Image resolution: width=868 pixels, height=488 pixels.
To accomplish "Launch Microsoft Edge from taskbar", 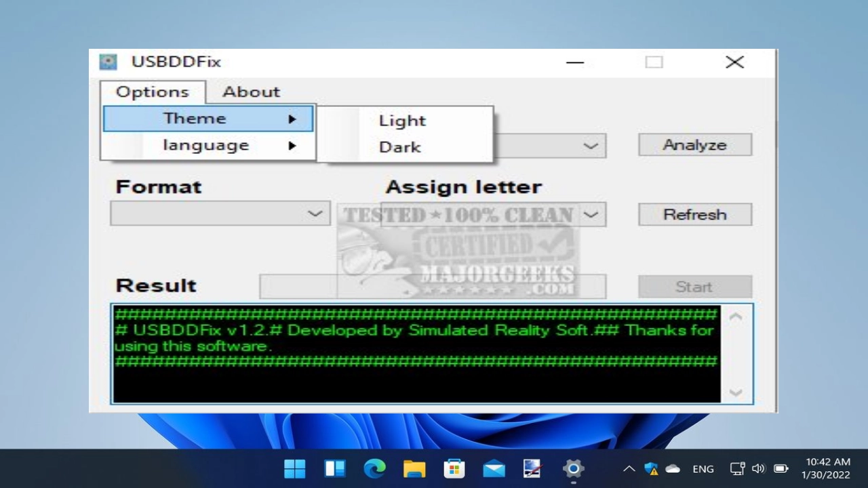I will click(x=374, y=468).
